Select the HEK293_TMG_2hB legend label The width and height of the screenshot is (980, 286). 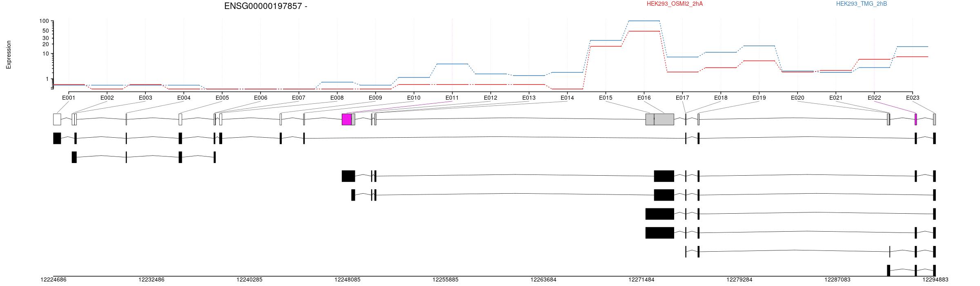pyautogui.click(x=862, y=4)
